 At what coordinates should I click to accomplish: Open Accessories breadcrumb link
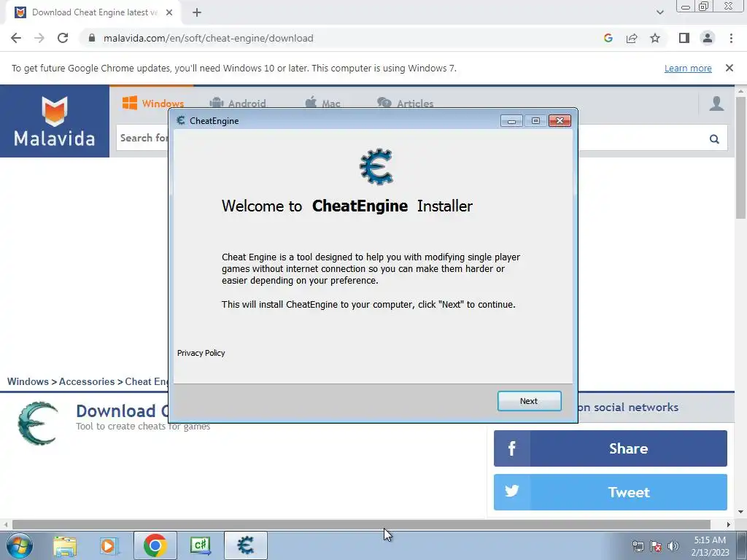[87, 381]
